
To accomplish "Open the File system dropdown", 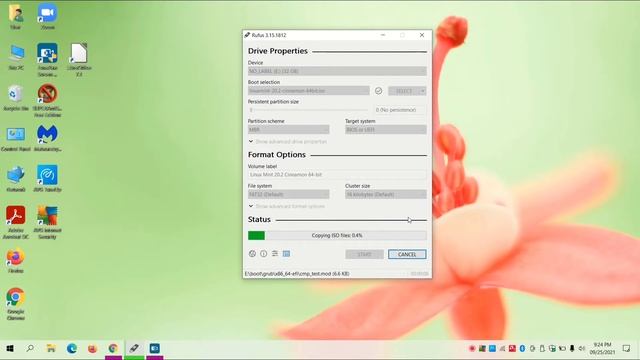I will pyautogui.click(x=289, y=194).
